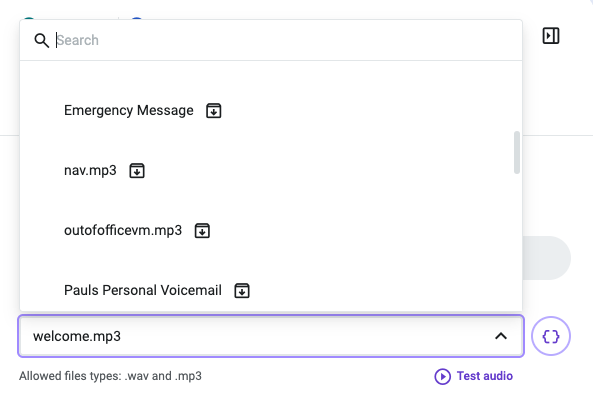The width and height of the screenshot is (593, 404).
Task: Toggle the side panel collapse icon
Action: click(x=551, y=36)
